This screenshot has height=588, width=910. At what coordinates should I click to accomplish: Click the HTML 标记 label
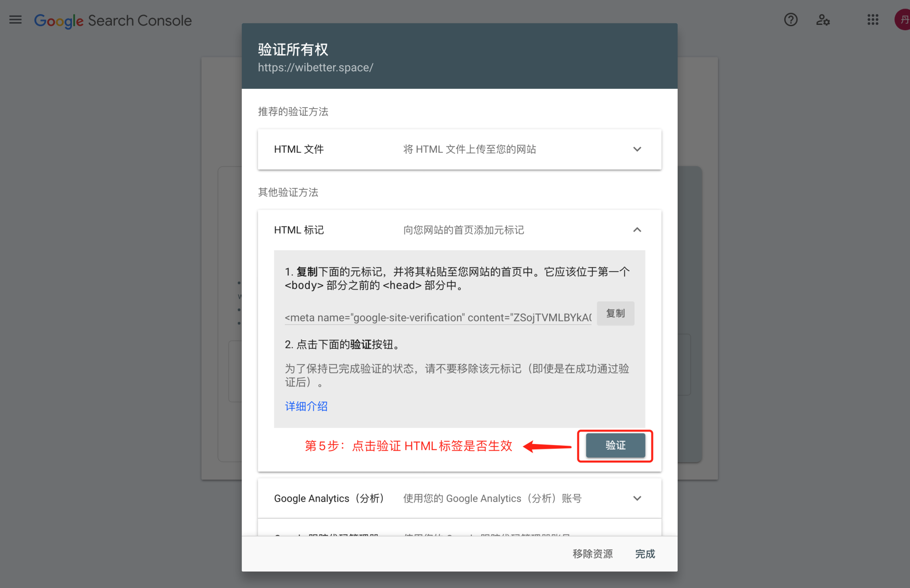[299, 230]
